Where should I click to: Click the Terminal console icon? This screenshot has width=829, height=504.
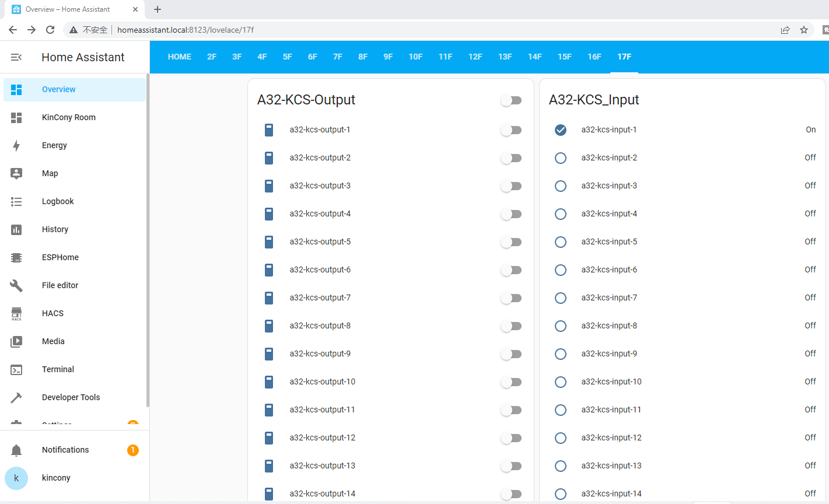click(16, 369)
